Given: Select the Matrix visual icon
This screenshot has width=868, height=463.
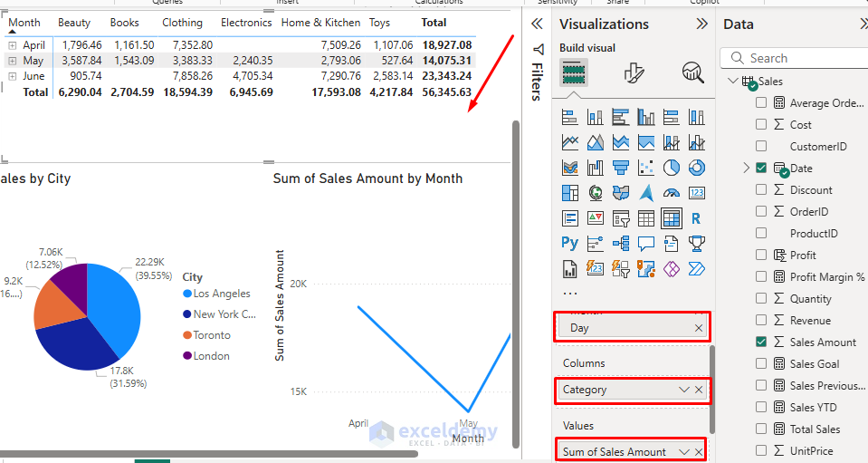Looking at the screenshot, I should click(x=672, y=218).
